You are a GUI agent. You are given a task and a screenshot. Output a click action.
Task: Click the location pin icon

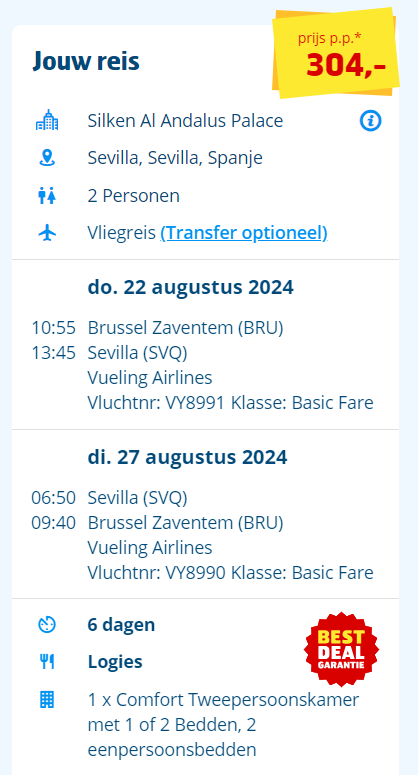pyautogui.click(x=47, y=158)
